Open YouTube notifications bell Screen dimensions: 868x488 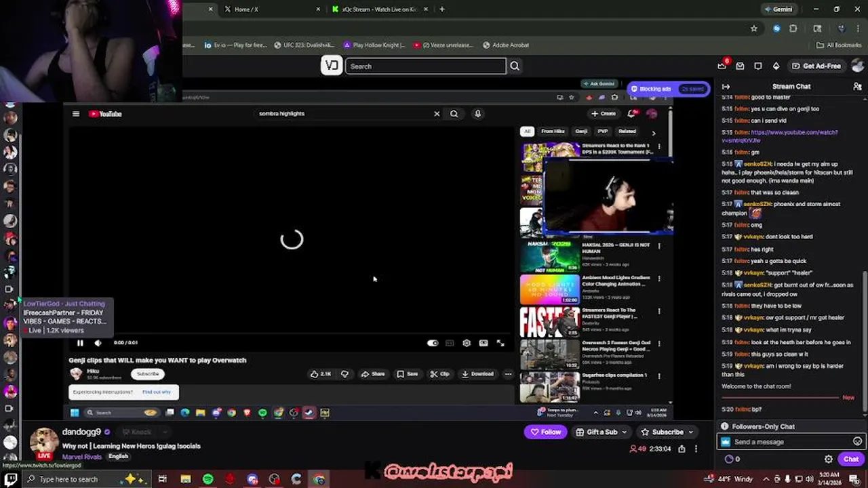(x=632, y=114)
